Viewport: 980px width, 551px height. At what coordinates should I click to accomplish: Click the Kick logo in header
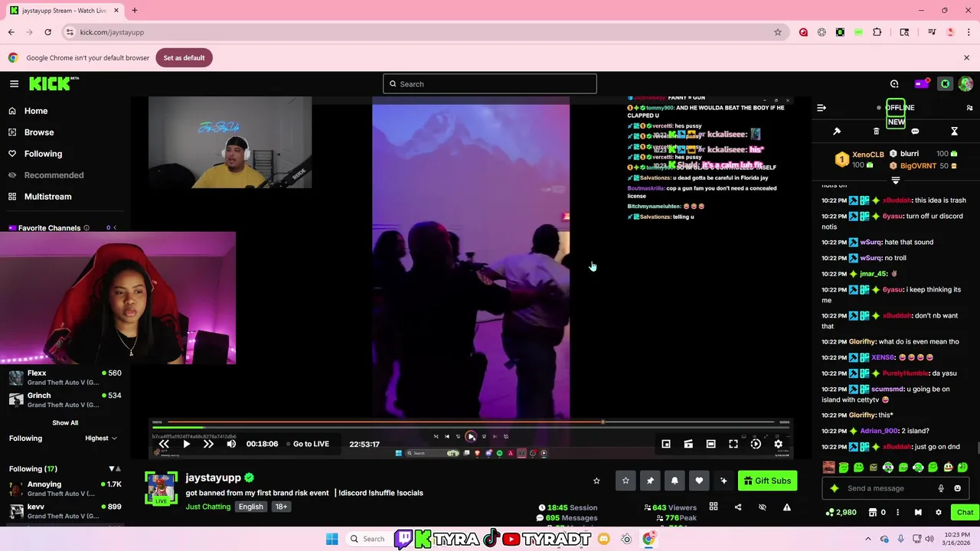click(x=54, y=83)
